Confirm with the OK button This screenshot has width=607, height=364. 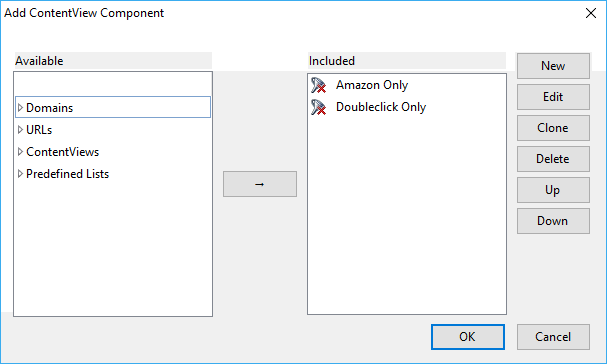click(x=468, y=337)
